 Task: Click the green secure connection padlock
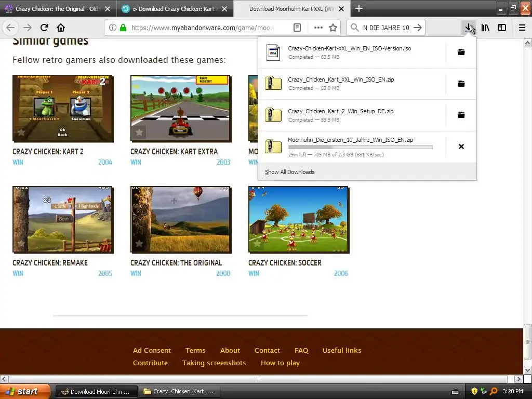(123, 28)
